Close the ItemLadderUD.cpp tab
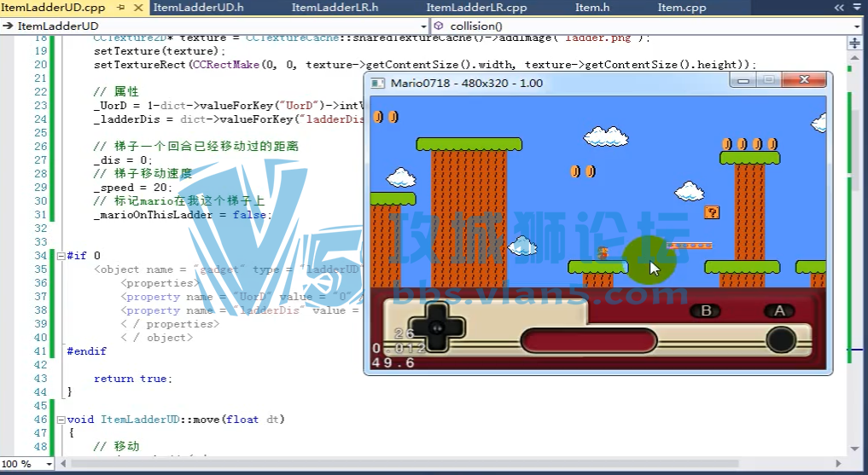The image size is (868, 475). [x=138, y=8]
